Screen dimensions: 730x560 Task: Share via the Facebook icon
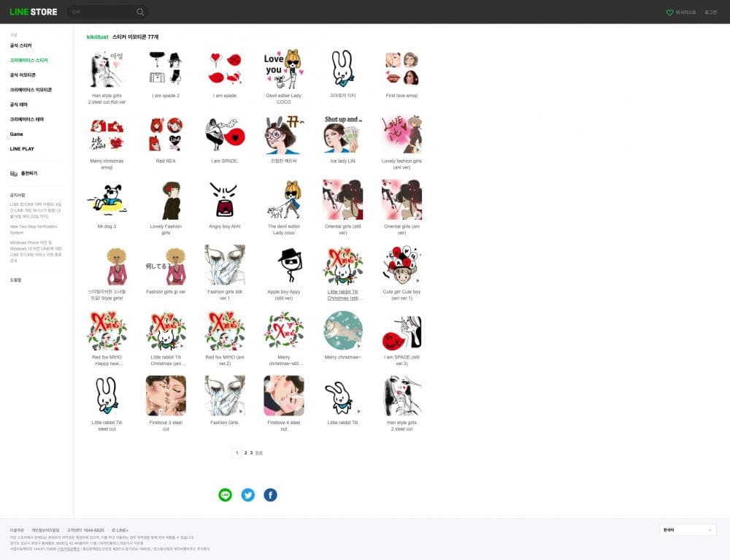270,495
